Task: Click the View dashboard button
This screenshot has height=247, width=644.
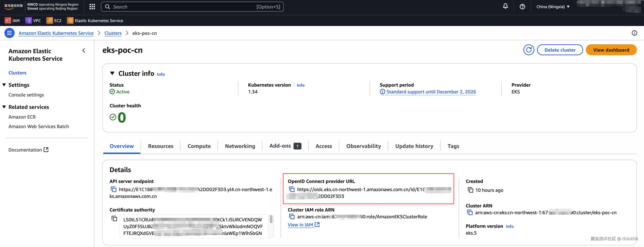Action: [611, 50]
